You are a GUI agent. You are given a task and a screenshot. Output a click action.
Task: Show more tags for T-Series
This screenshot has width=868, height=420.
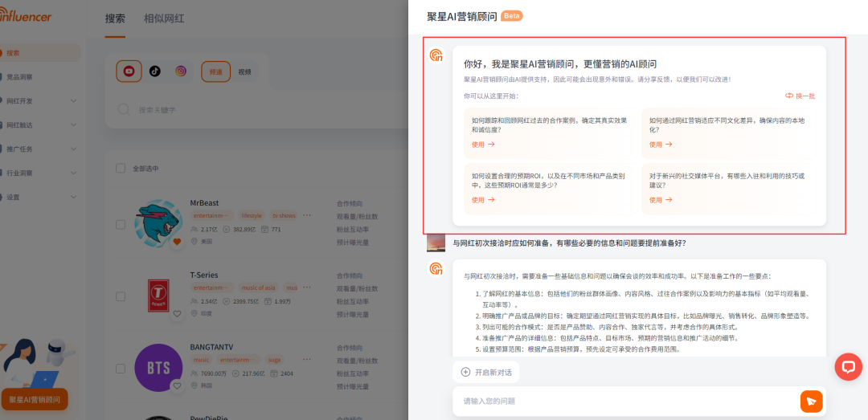307,287
